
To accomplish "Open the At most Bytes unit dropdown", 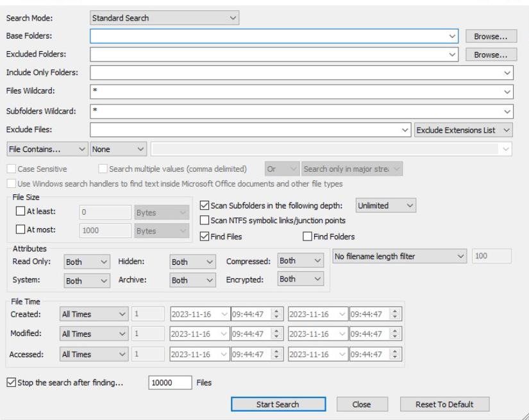I will pos(162,231).
